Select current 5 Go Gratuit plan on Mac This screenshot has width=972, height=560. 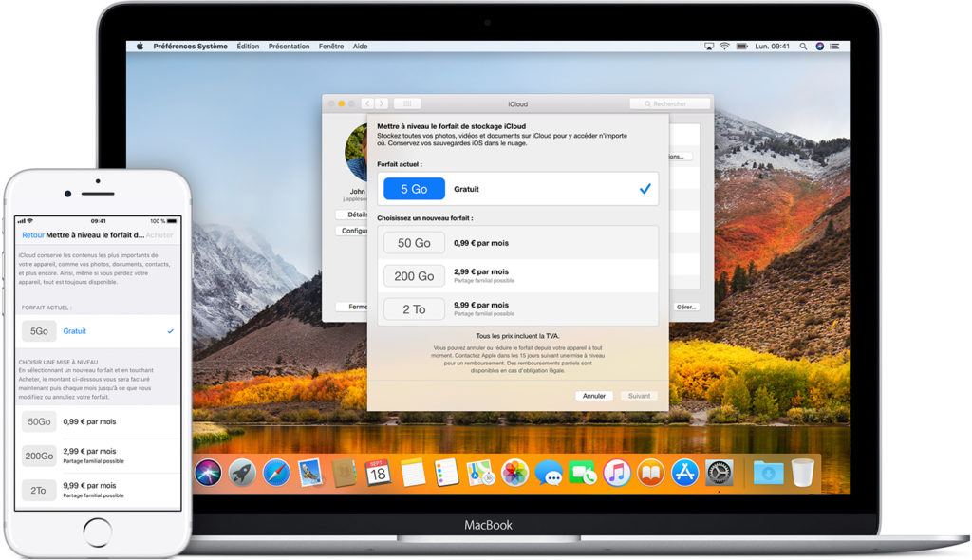coord(517,189)
